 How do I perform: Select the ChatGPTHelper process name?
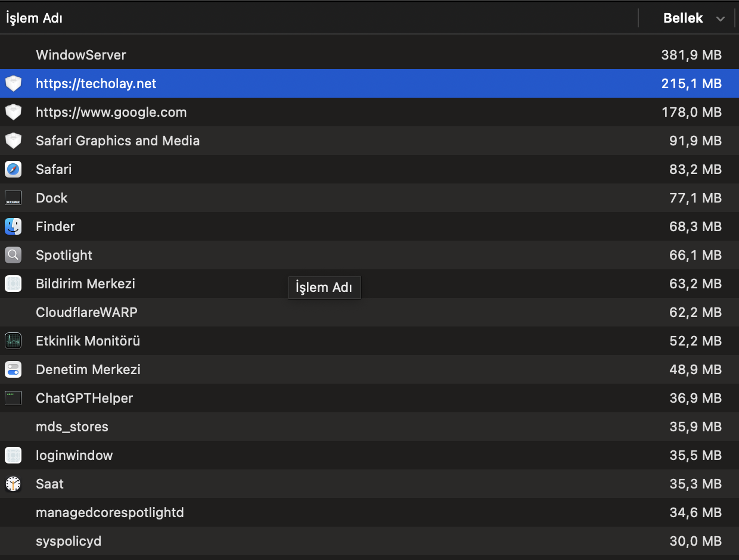pyautogui.click(x=85, y=398)
